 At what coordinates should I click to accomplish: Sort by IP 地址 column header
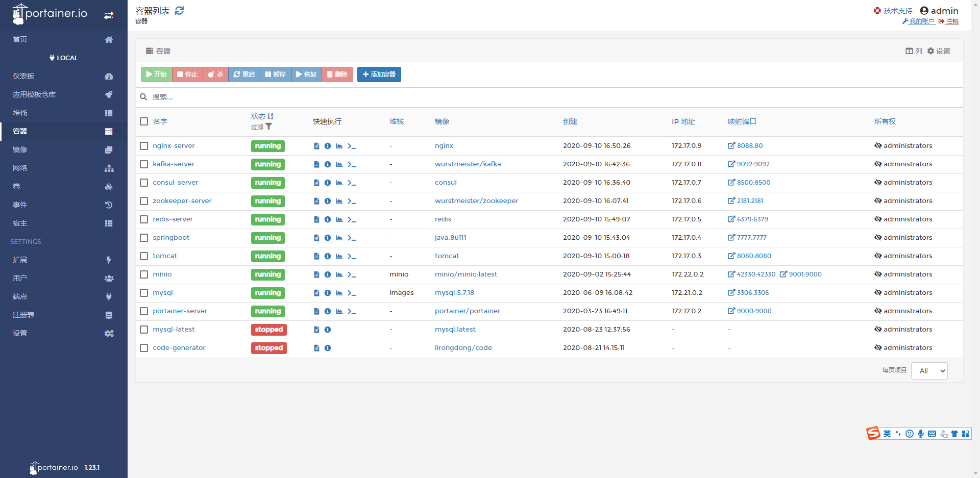click(x=683, y=121)
